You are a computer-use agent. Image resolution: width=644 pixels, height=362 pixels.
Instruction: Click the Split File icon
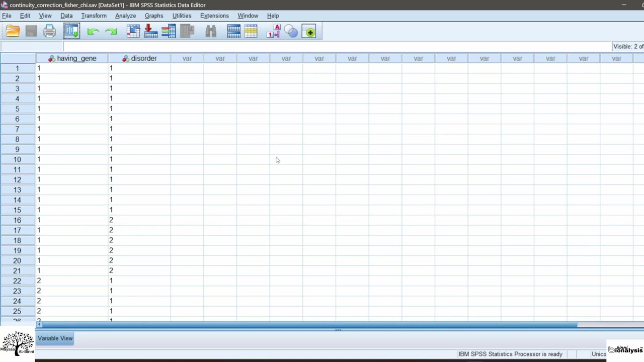point(233,32)
